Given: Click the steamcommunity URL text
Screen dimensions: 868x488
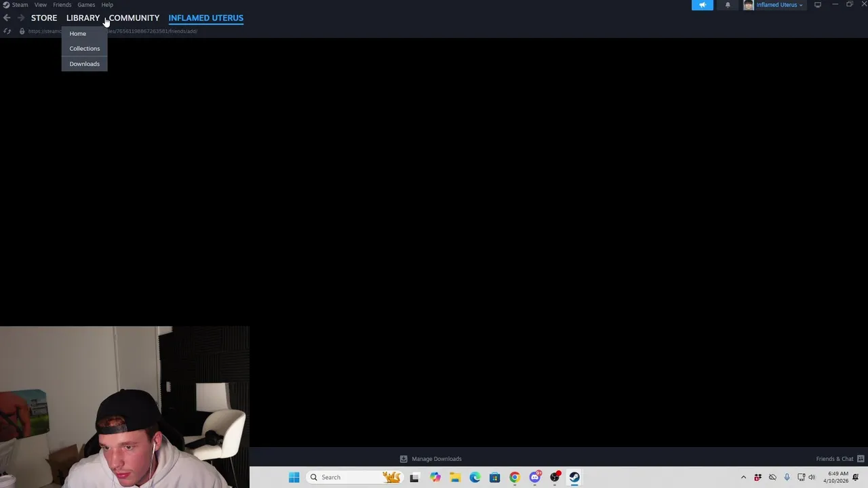Looking at the screenshot, I should coord(113,31).
